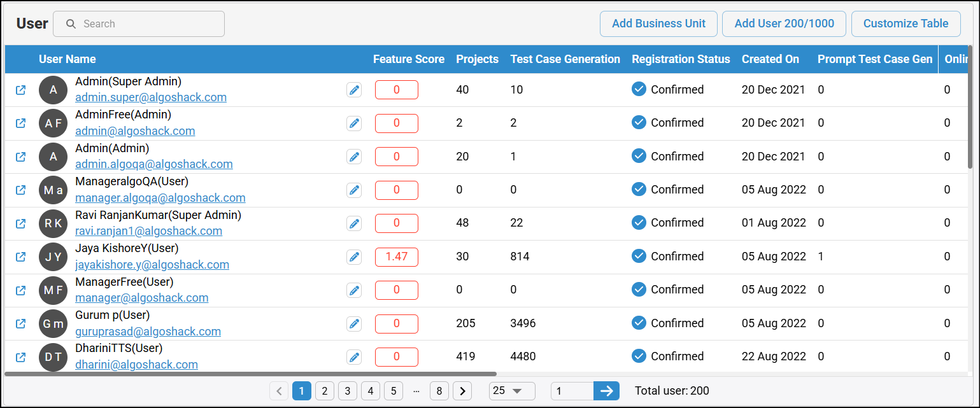Select page 3 in pagination
The image size is (980, 408).
347,391
